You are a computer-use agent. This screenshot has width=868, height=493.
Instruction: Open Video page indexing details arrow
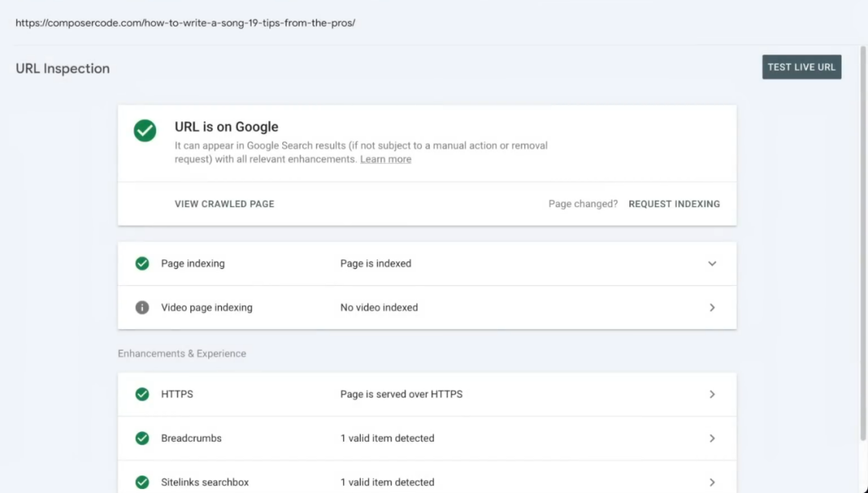[712, 308]
